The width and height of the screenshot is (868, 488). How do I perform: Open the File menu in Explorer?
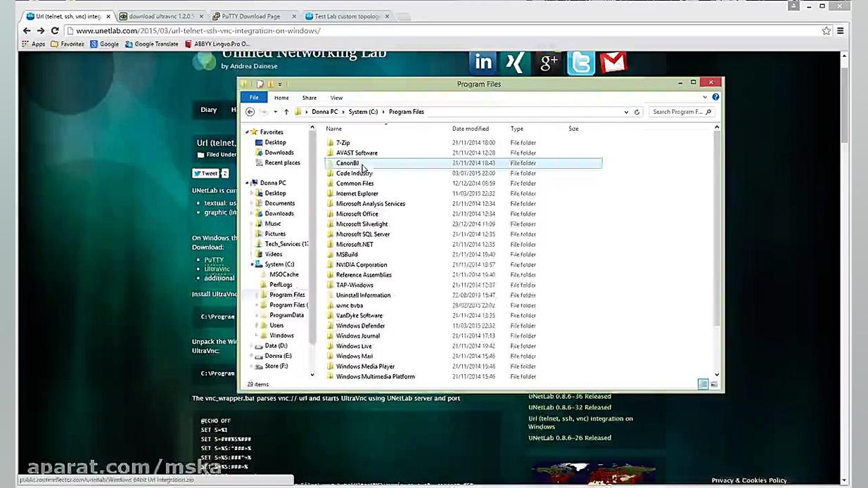[254, 98]
